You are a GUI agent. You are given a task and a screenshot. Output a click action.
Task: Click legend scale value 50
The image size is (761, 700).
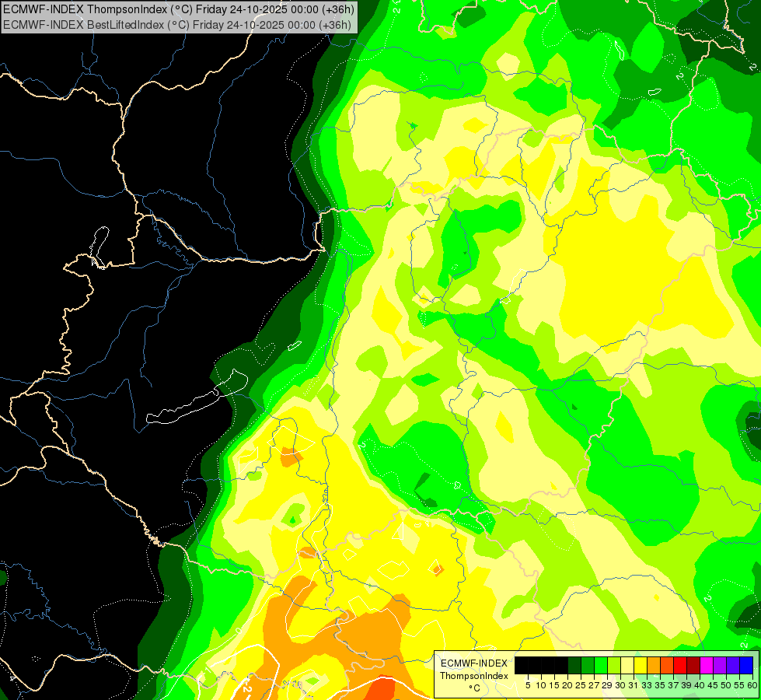(x=727, y=685)
